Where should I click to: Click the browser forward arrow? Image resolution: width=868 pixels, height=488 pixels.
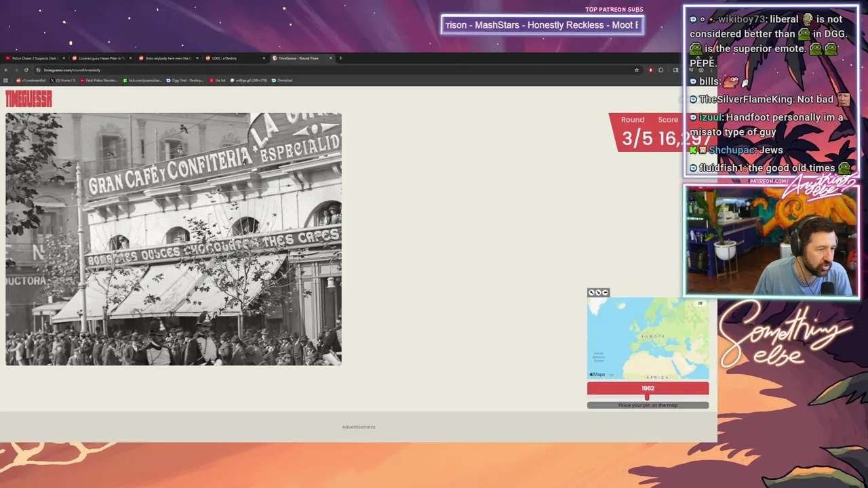[x=16, y=70]
